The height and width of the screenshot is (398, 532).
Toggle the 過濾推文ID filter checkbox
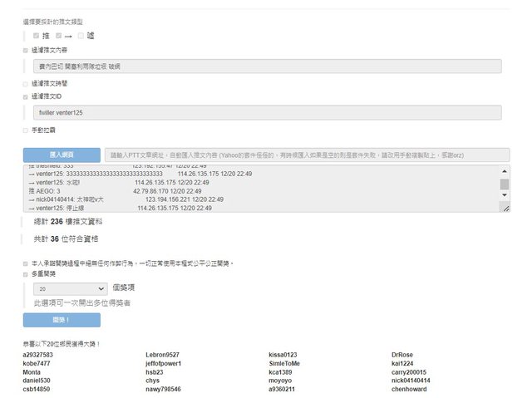pyautogui.click(x=26, y=96)
